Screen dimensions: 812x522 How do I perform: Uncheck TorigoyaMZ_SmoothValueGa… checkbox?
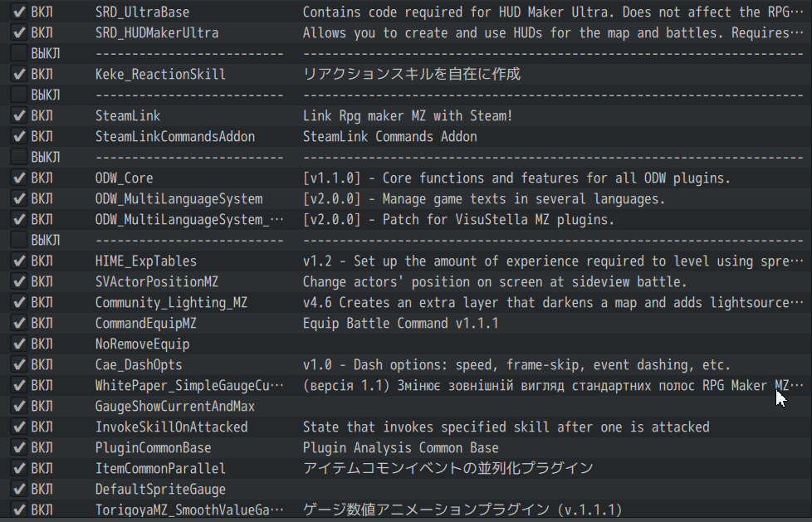19,509
